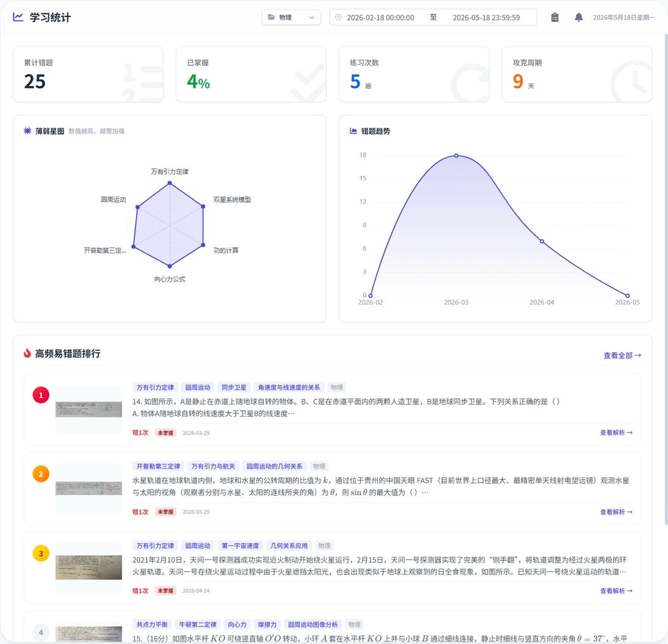Click the 累计错题 card showing 25
The width and height of the screenshot is (668, 644).
[x=88, y=74]
